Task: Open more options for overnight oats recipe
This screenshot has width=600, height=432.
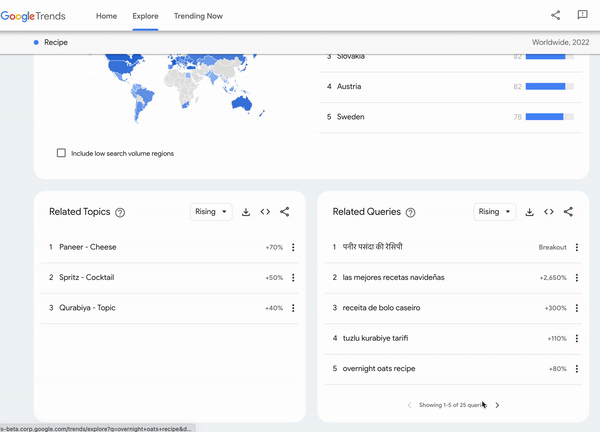Action: [x=577, y=369]
